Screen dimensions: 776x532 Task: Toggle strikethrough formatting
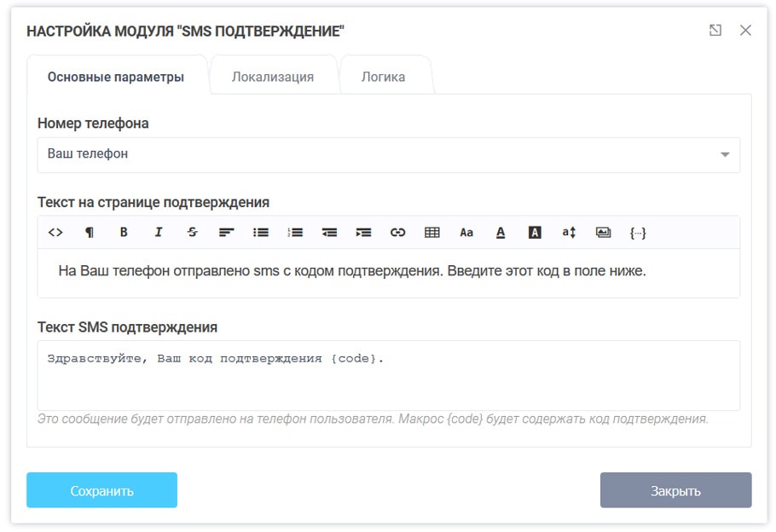(192, 231)
